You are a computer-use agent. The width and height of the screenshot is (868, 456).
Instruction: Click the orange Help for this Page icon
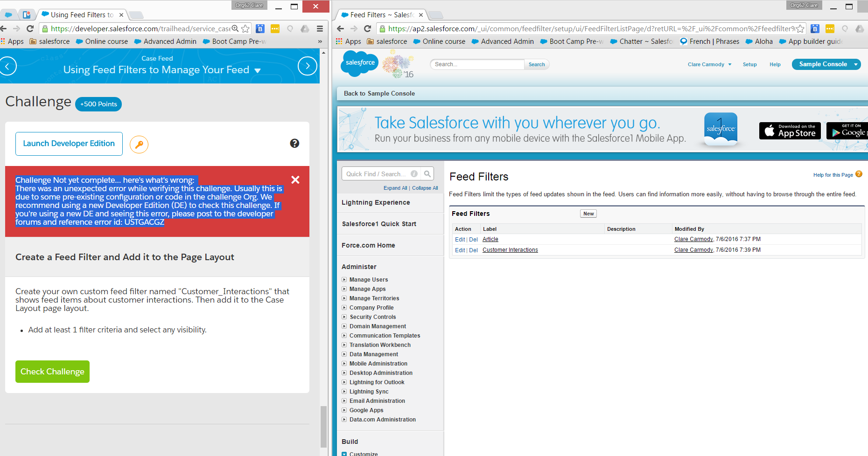[x=859, y=174]
